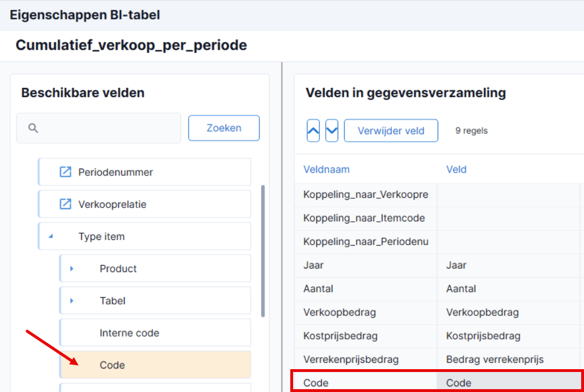
Task: Click the available fields vertical scrollbar
Action: [x=263, y=251]
